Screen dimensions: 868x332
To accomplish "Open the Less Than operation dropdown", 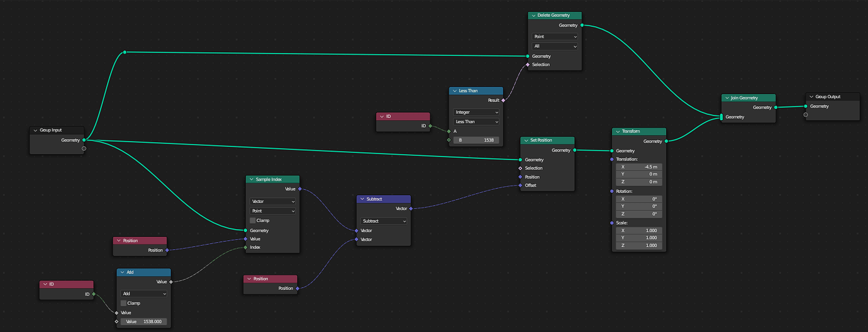I will (x=477, y=121).
